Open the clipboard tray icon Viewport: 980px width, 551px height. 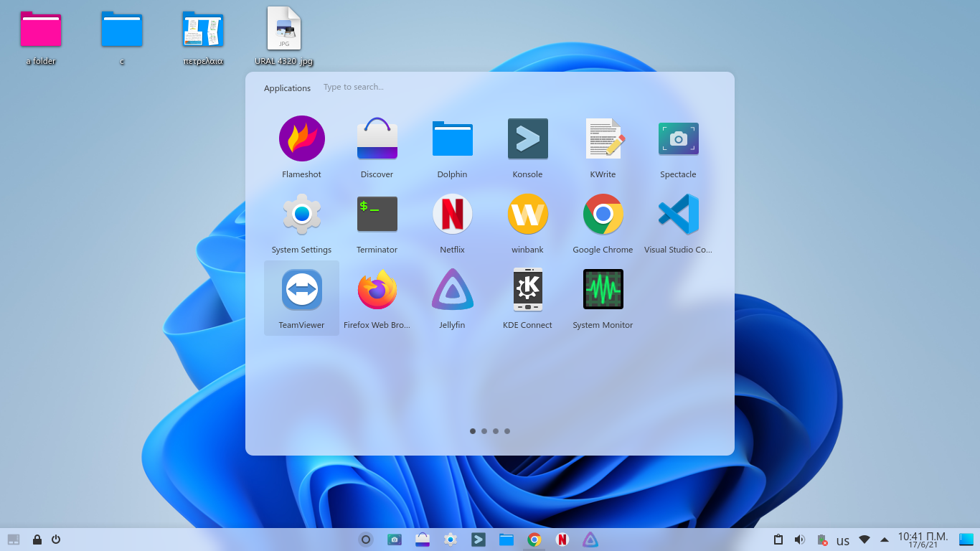coord(778,540)
